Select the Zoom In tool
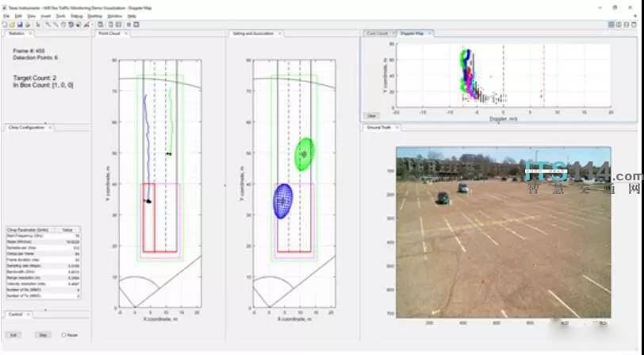Screen dimensions: 644x355 click(47, 25)
